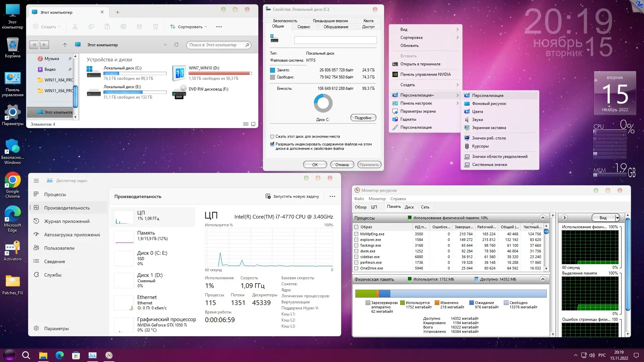Select Журнал приложений in Task Manager

pos(67,221)
